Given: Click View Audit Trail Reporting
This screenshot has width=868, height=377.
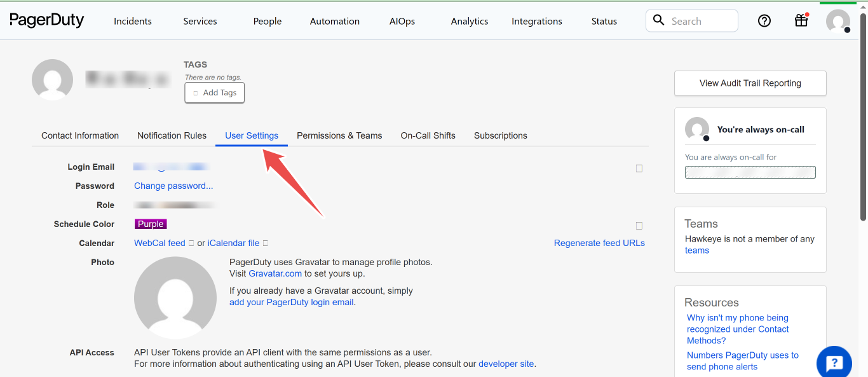Looking at the screenshot, I should pos(750,83).
